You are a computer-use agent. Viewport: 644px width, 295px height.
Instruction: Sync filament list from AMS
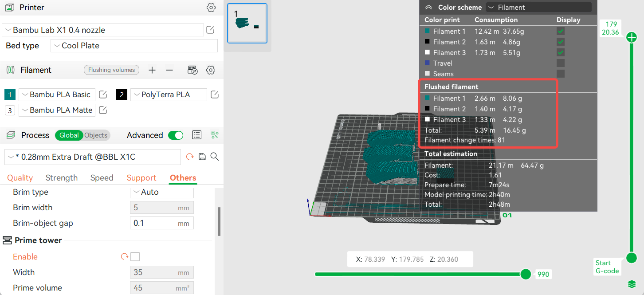[x=192, y=70]
